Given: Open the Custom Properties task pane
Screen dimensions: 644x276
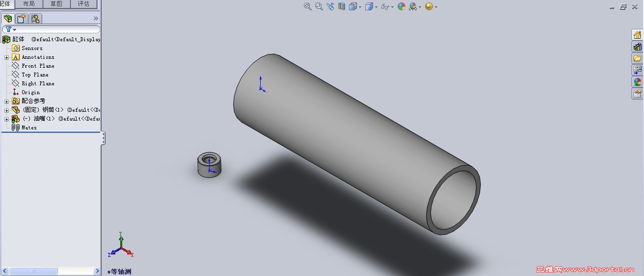Looking at the screenshot, I should [637, 94].
